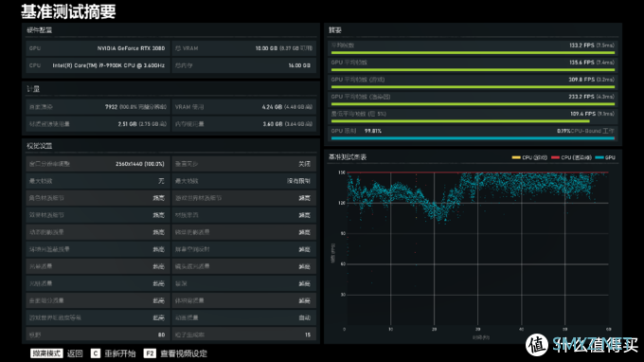
Task: Click the 133.2 FPS average bar
Action: (473, 53)
